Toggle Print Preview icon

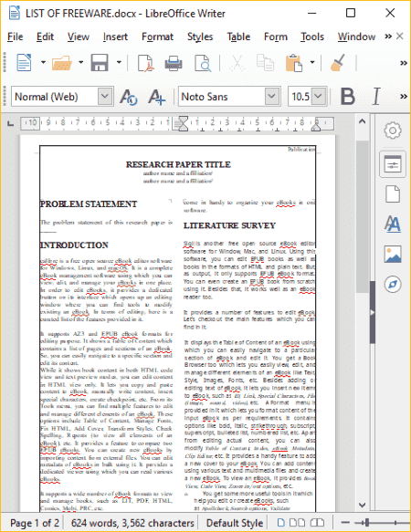pos(203,63)
